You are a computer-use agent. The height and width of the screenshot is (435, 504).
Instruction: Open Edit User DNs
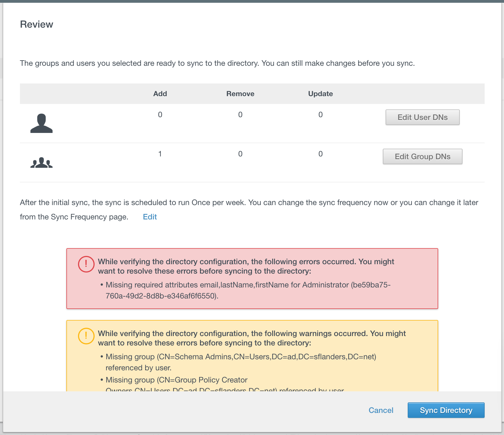[422, 117]
